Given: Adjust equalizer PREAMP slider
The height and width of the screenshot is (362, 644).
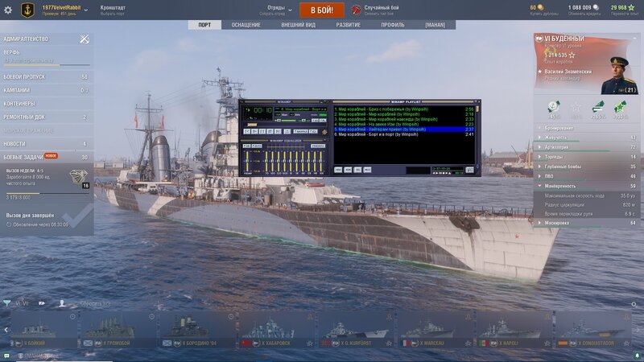Looking at the screenshot, I should [x=247, y=161].
